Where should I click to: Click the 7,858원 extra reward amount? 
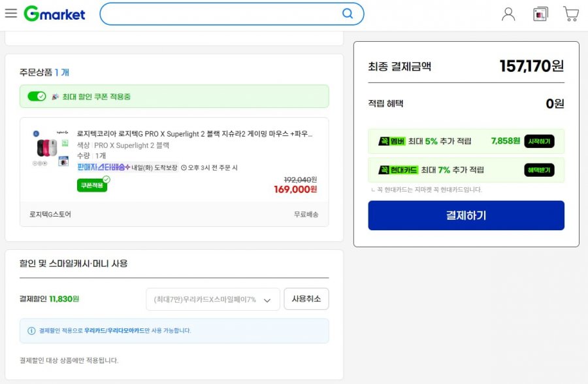pos(506,141)
